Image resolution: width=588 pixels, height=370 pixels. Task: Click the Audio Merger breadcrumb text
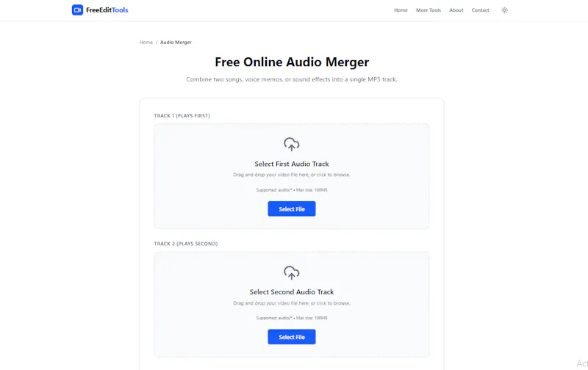(x=176, y=43)
